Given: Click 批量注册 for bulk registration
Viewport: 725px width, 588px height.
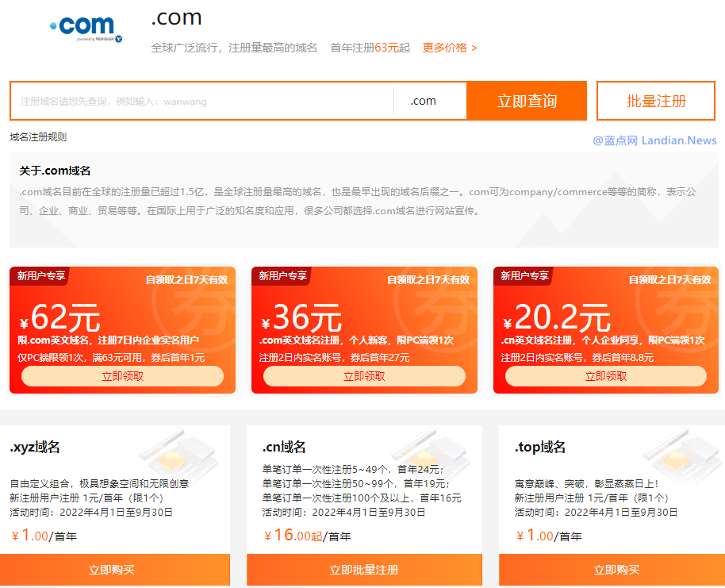Looking at the screenshot, I should pyautogui.click(x=655, y=101).
